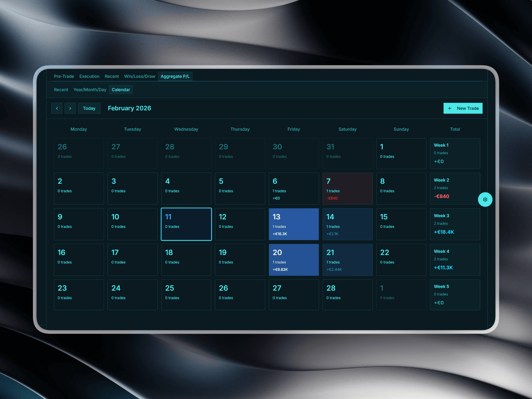Click the highlighted February 11 cell
This screenshot has width=532, height=399.
186,224
